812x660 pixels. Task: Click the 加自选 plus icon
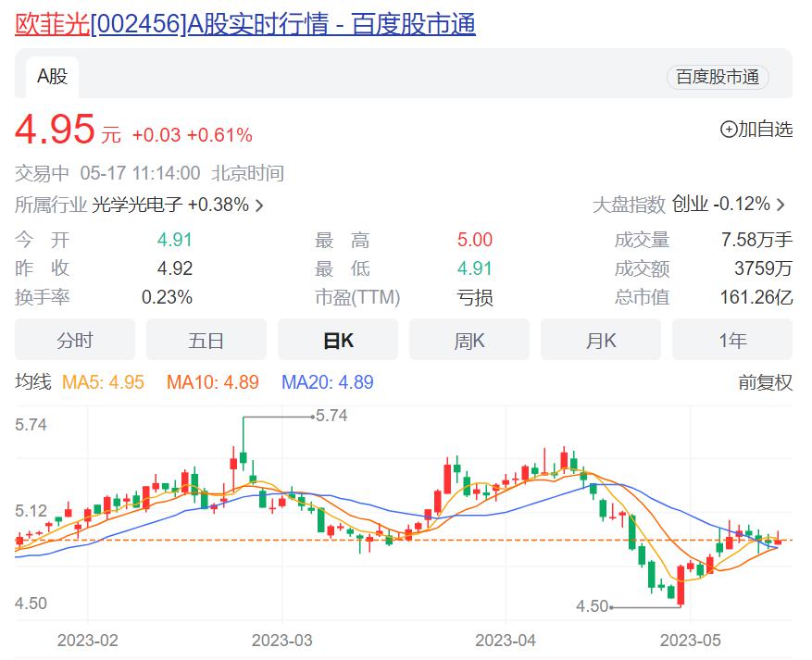[729, 129]
